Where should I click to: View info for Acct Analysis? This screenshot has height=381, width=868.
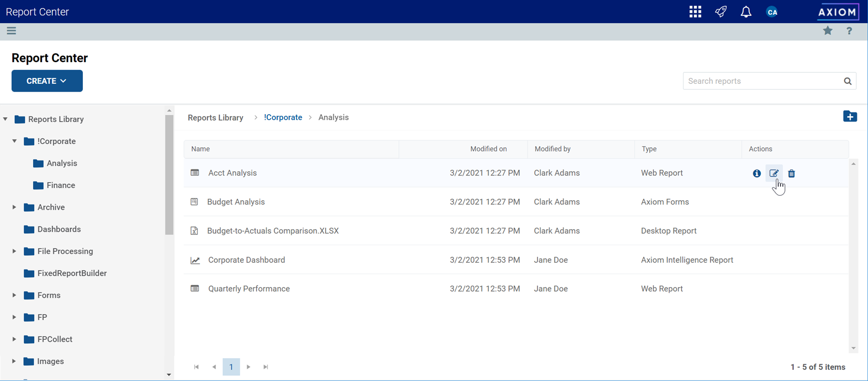coord(757,173)
